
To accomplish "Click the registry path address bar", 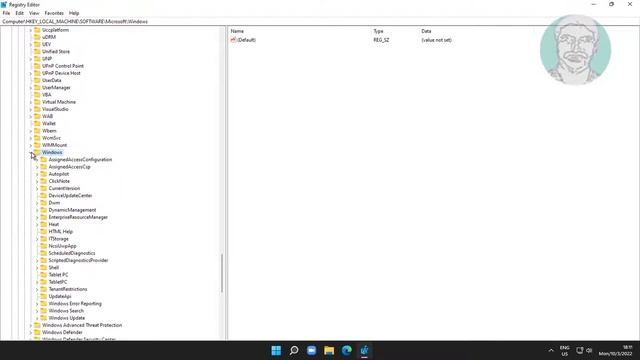I will point(320,21).
